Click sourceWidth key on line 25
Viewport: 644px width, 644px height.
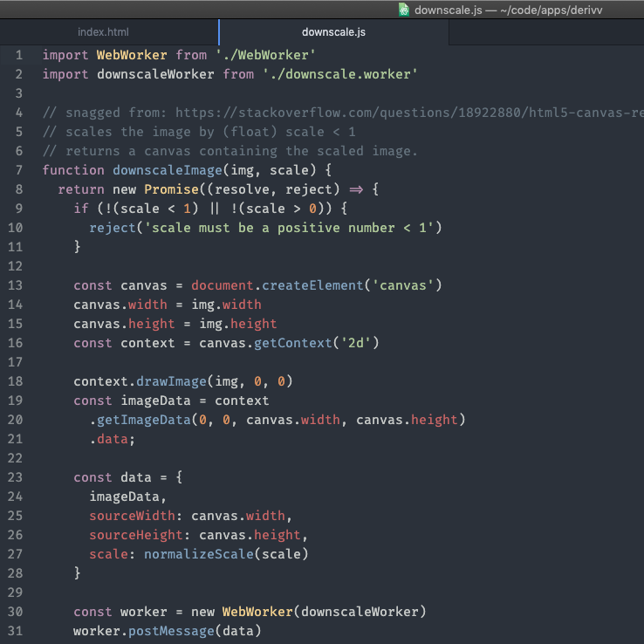[x=133, y=516]
